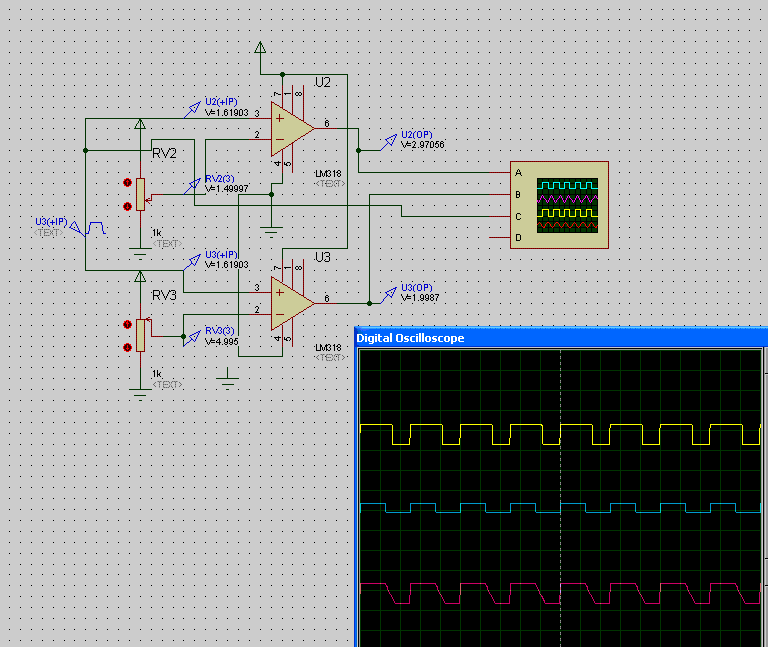Screen dimensions: 768x647
Task: Click RV2's upper red adjust actuator
Action: 127,183
